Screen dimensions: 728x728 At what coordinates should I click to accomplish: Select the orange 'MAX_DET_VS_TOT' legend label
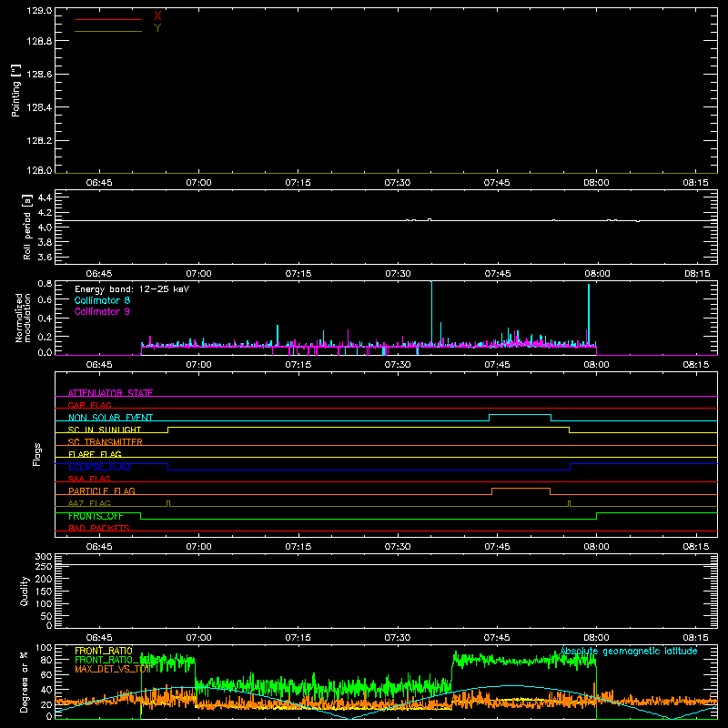coord(113,669)
